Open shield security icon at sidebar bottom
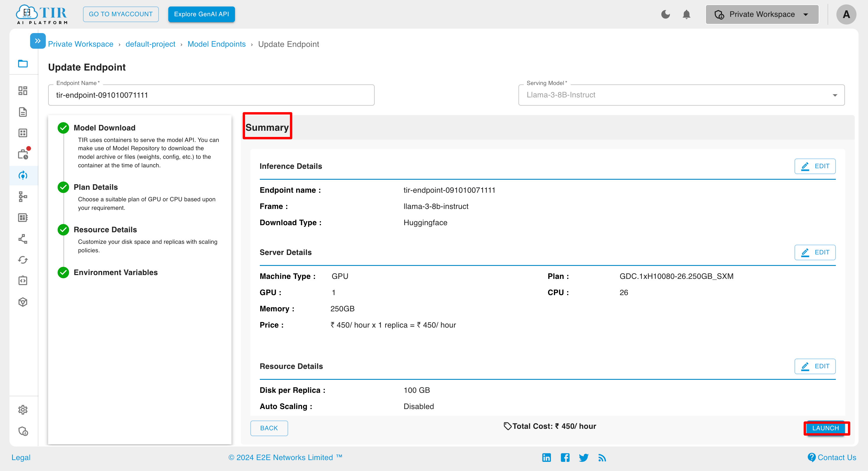Viewport: 868px width, 471px height. [x=23, y=431]
